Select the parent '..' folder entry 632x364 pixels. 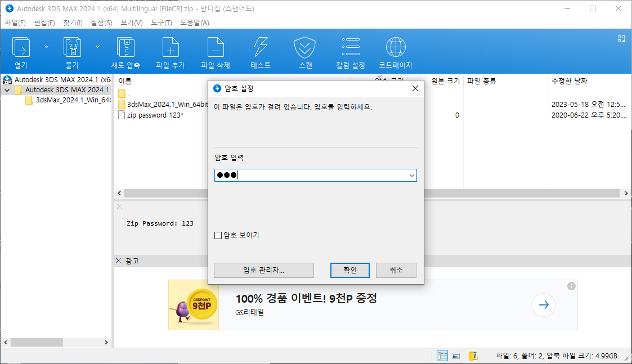[124, 93]
